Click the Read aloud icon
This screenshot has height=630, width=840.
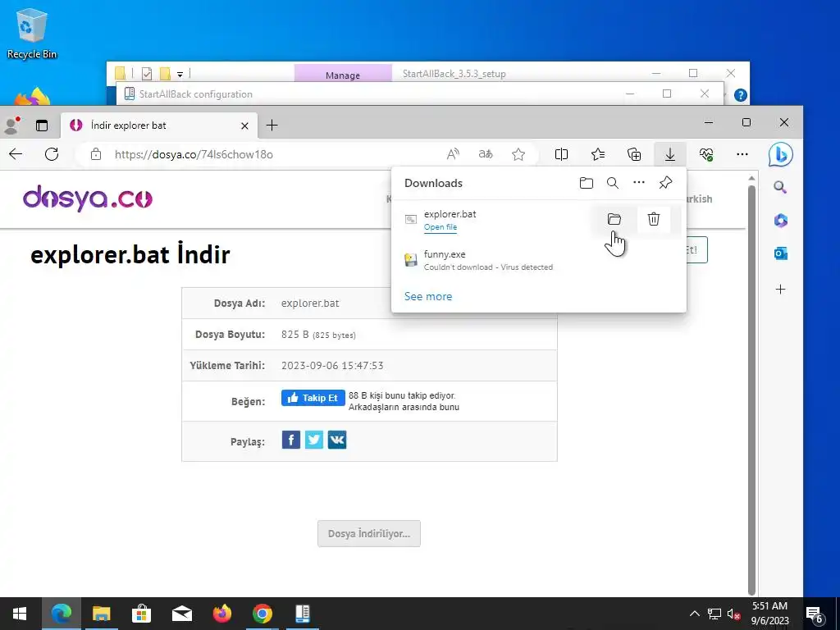click(453, 155)
